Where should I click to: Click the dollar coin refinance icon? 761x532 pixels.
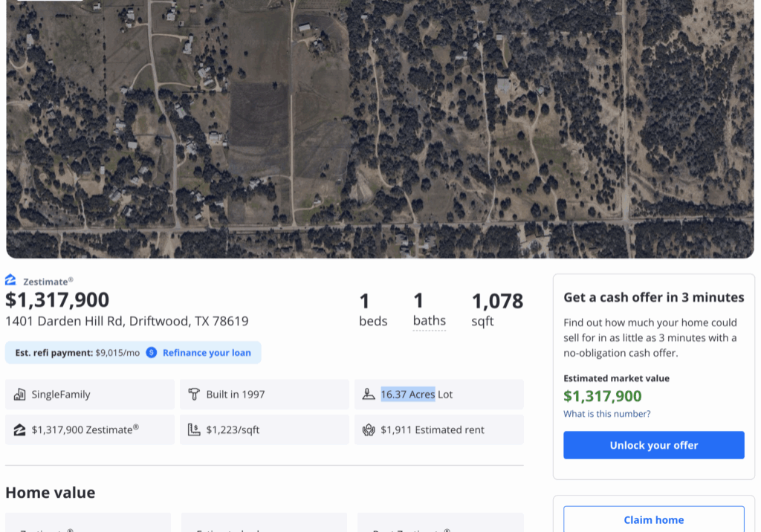(x=152, y=352)
